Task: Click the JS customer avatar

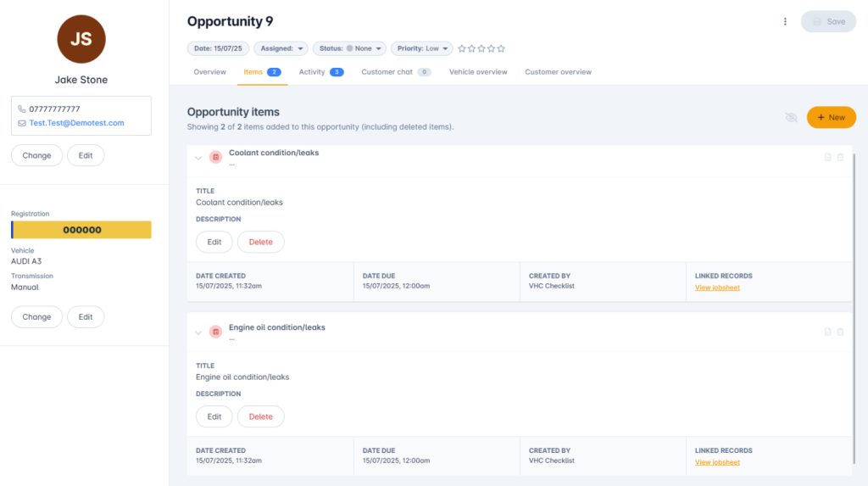Action: coord(81,39)
